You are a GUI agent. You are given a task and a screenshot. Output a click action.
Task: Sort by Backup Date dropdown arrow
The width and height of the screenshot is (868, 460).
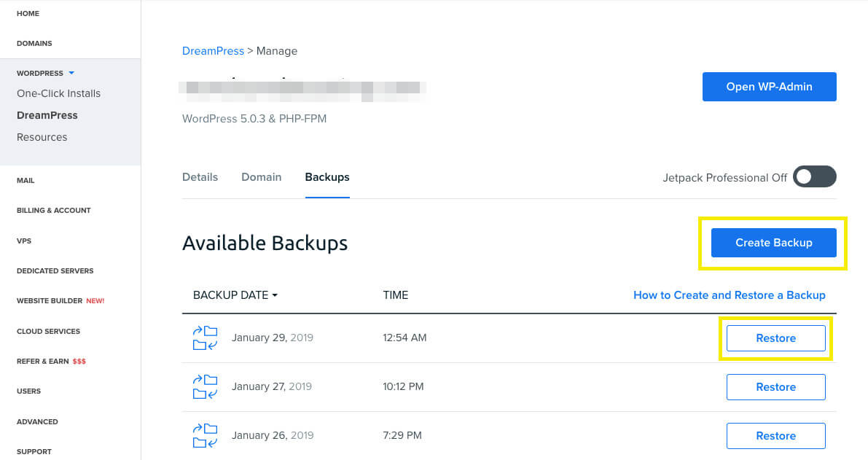[275, 296]
